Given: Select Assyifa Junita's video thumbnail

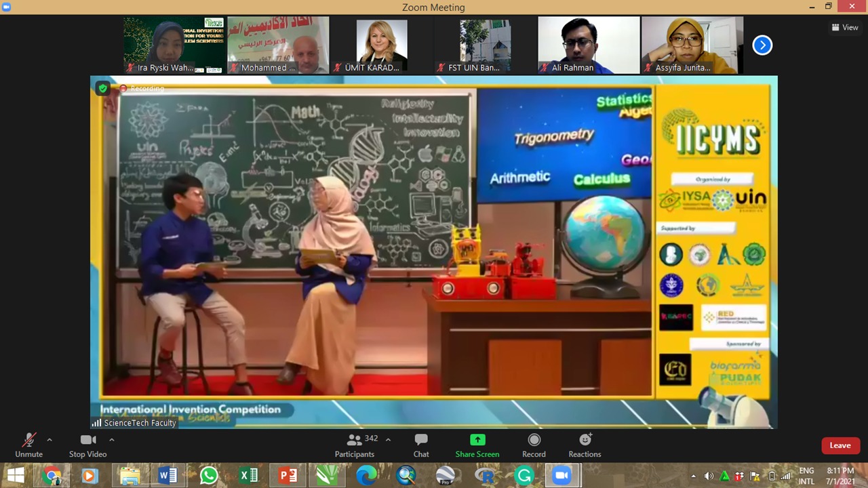Looking at the screenshot, I should coord(692,45).
